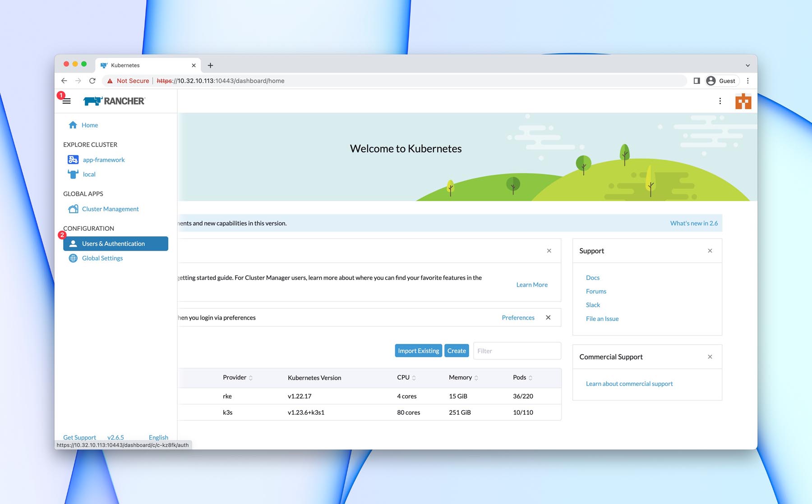Select the v1.23.6+k3s1 version cell
The height and width of the screenshot is (504, 812).
pos(306,412)
